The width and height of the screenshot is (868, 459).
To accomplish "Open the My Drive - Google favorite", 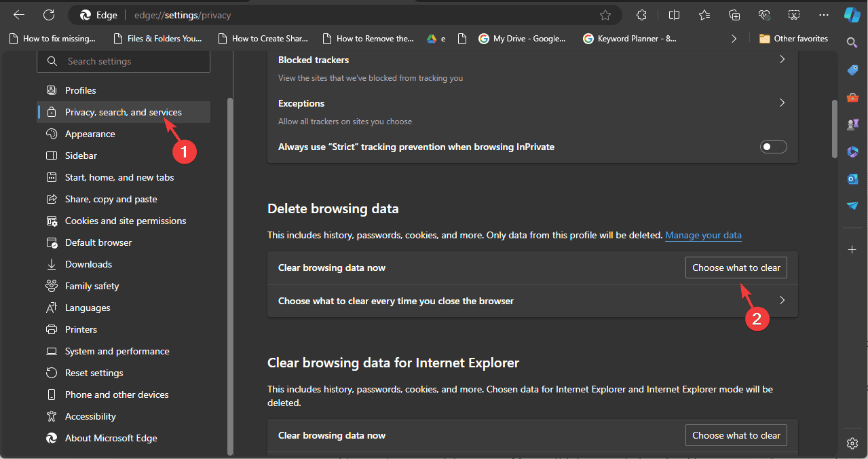I will [x=522, y=39].
